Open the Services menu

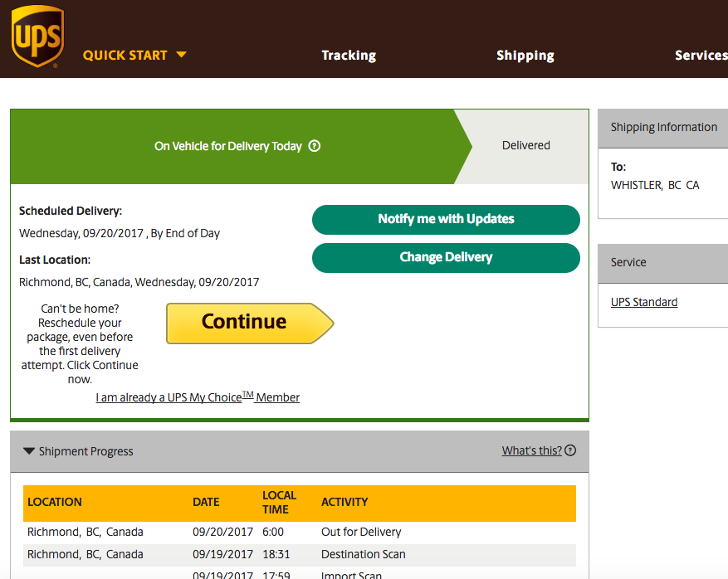pos(701,56)
